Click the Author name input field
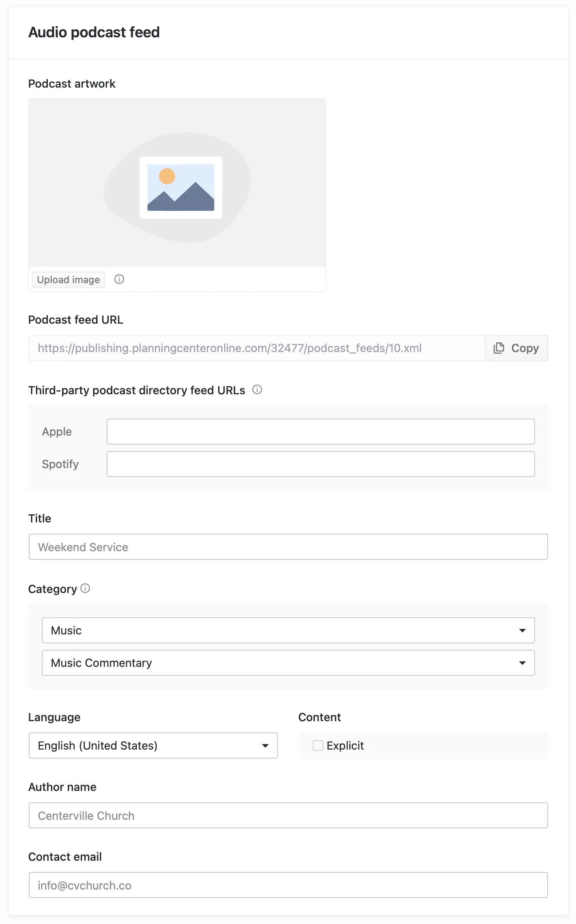This screenshot has height=924, width=576. click(288, 815)
